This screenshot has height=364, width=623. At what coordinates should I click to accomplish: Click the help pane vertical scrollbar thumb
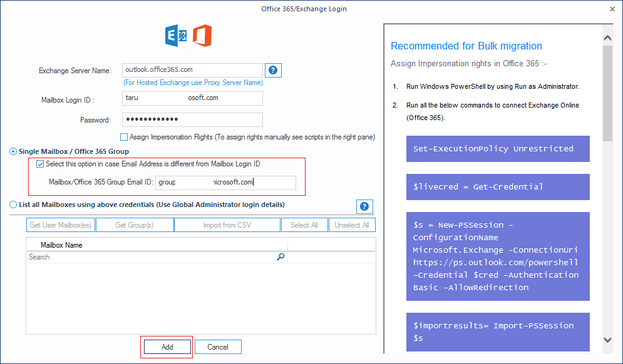(x=607, y=93)
